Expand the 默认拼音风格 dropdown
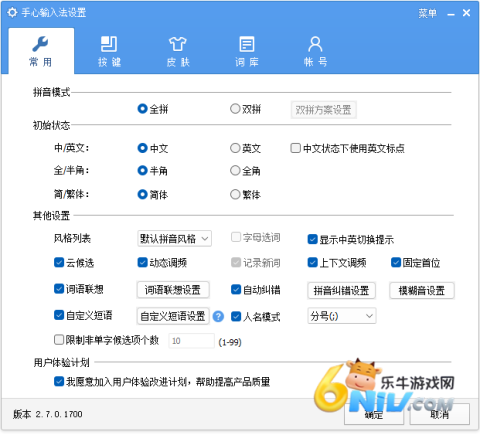Screen dimensions: 480x435 [x=174, y=238]
